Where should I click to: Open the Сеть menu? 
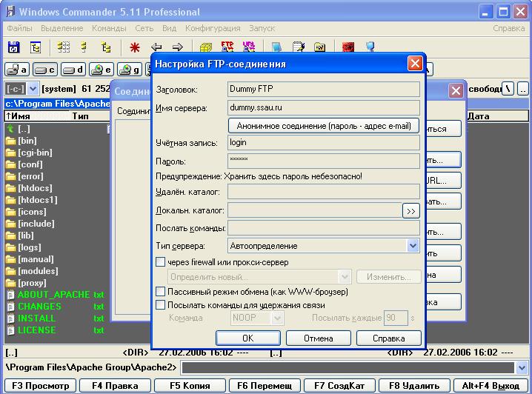point(144,28)
